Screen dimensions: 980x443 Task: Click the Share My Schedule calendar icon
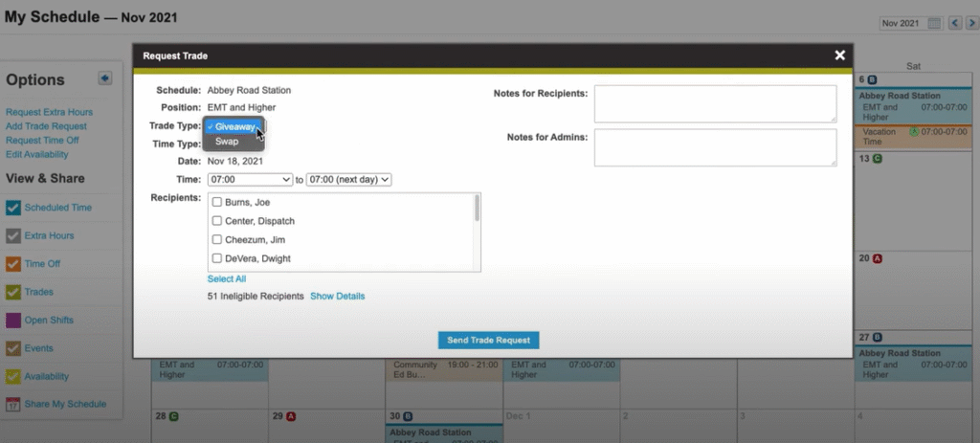pos(13,405)
